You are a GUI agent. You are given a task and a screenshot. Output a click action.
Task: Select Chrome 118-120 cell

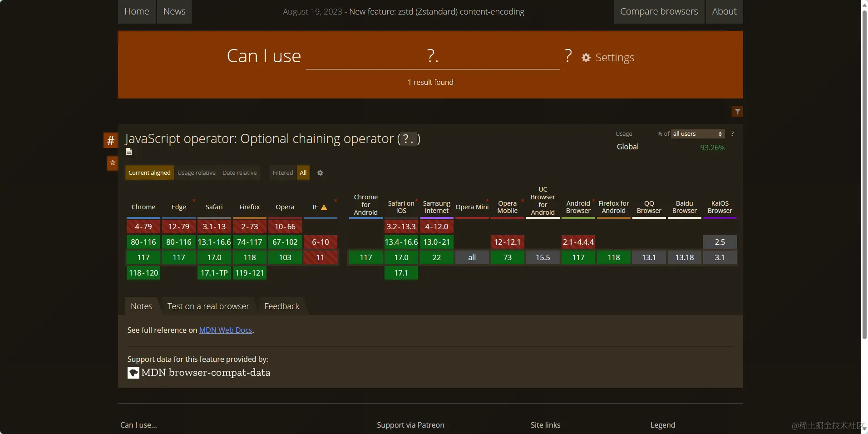143,273
